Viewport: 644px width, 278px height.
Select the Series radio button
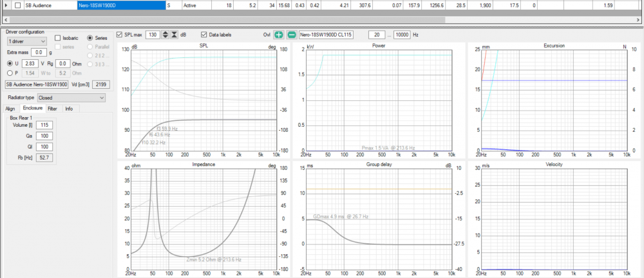90,38
